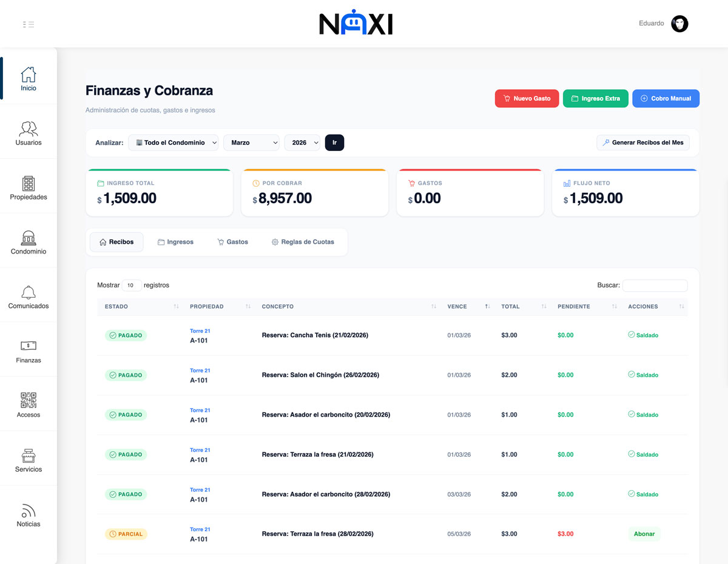This screenshot has width=728, height=564.
Task: Open the 2026 year selector
Action: click(302, 143)
